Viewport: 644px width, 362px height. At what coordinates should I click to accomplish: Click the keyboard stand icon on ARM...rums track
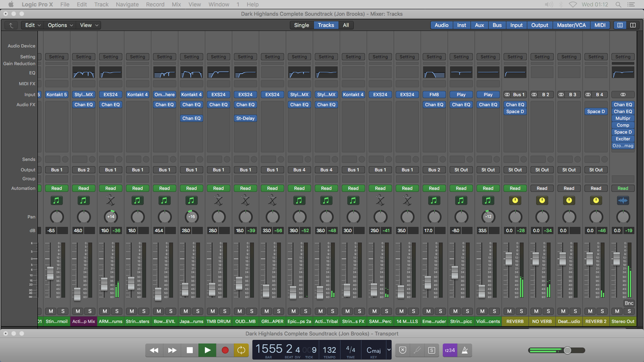point(111,201)
